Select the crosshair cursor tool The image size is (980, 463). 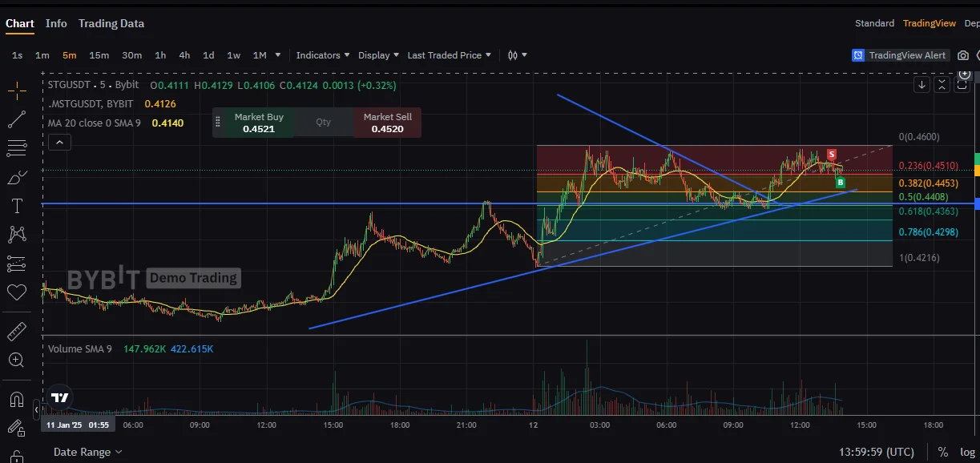tap(17, 91)
